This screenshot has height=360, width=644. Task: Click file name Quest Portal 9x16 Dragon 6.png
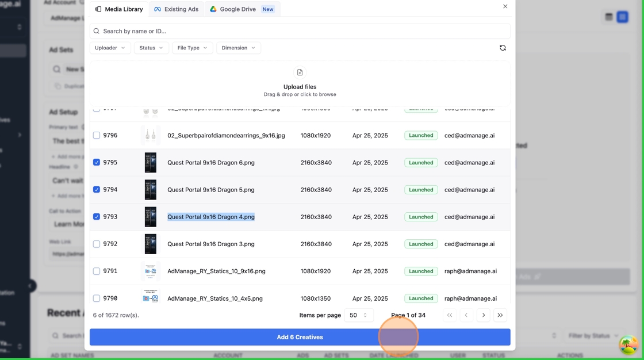pos(210,162)
